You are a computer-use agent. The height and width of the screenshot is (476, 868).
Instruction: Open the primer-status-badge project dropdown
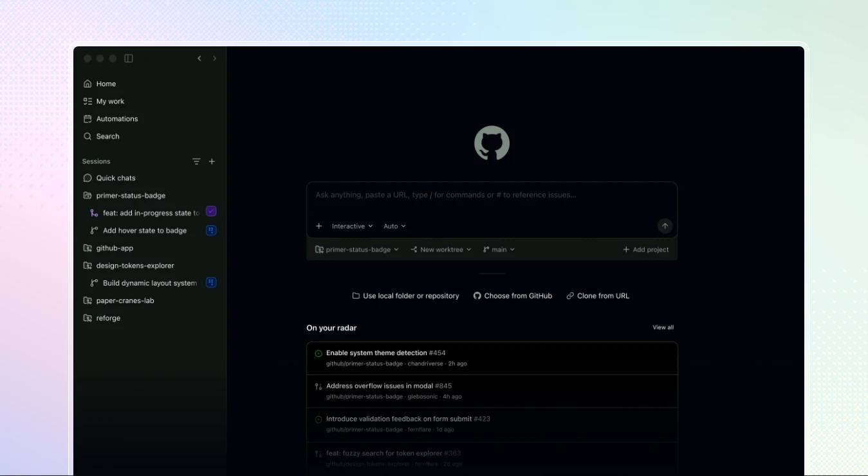tap(357, 250)
